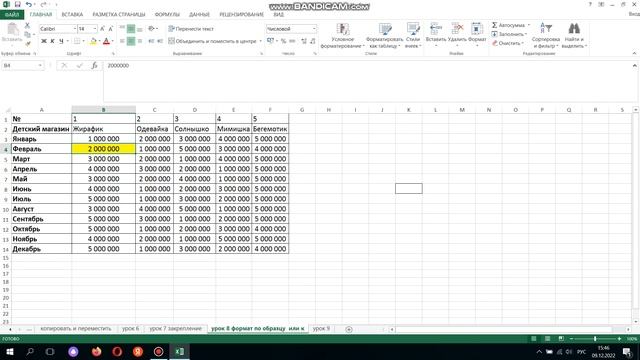Toggle align text left
The width and height of the screenshot is (640, 360).
tap(122, 41)
